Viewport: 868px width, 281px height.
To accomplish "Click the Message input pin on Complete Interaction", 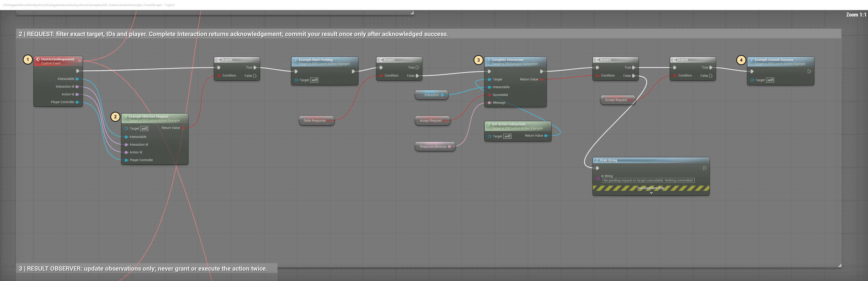I will 489,103.
